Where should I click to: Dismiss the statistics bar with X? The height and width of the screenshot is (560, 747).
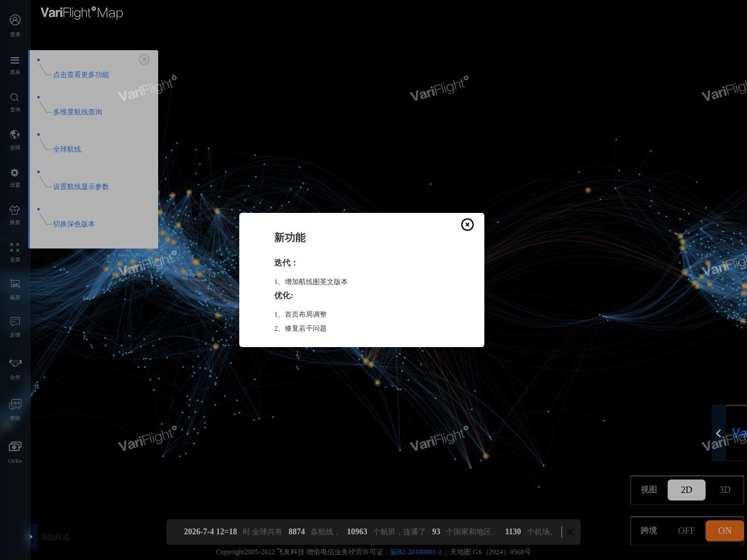tap(570, 532)
